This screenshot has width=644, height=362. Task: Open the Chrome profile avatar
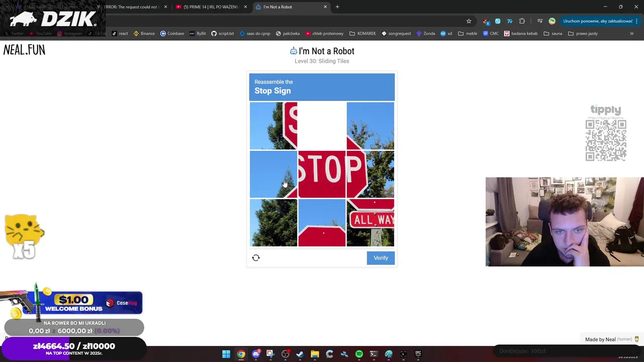pos(552,21)
